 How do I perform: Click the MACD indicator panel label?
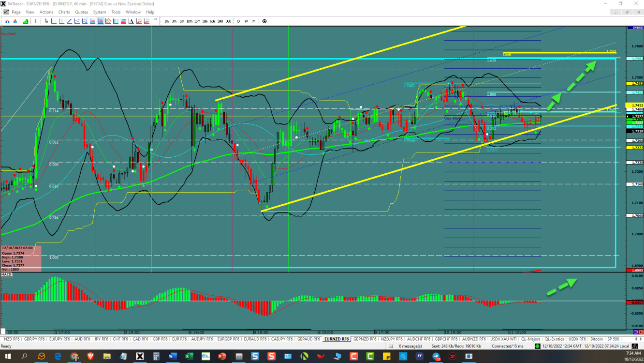tap(6, 274)
